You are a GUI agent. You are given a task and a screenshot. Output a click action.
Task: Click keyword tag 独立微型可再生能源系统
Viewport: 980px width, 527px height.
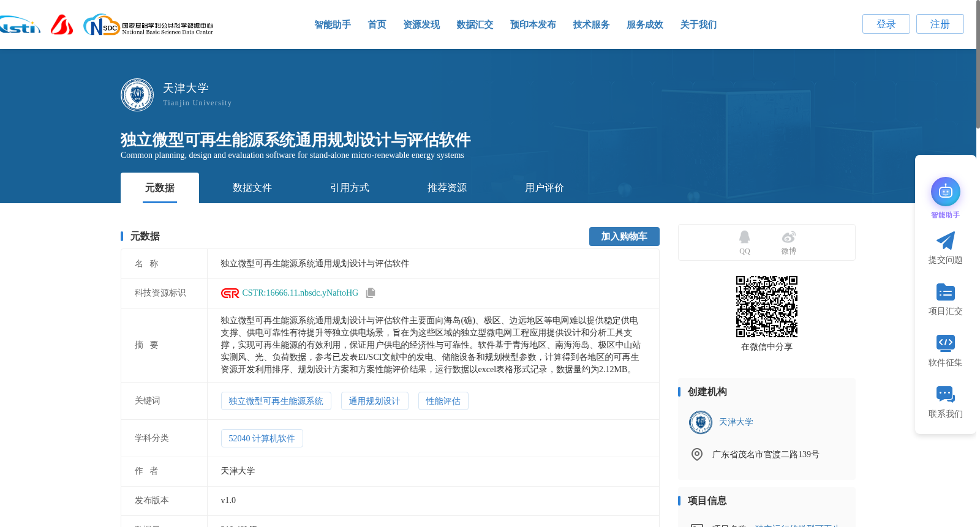tap(276, 401)
